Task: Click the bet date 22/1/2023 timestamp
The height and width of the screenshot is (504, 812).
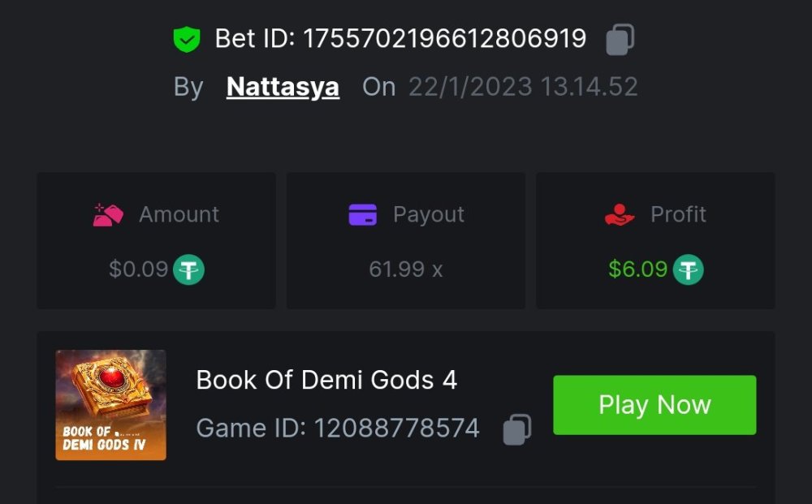Action: tap(523, 87)
